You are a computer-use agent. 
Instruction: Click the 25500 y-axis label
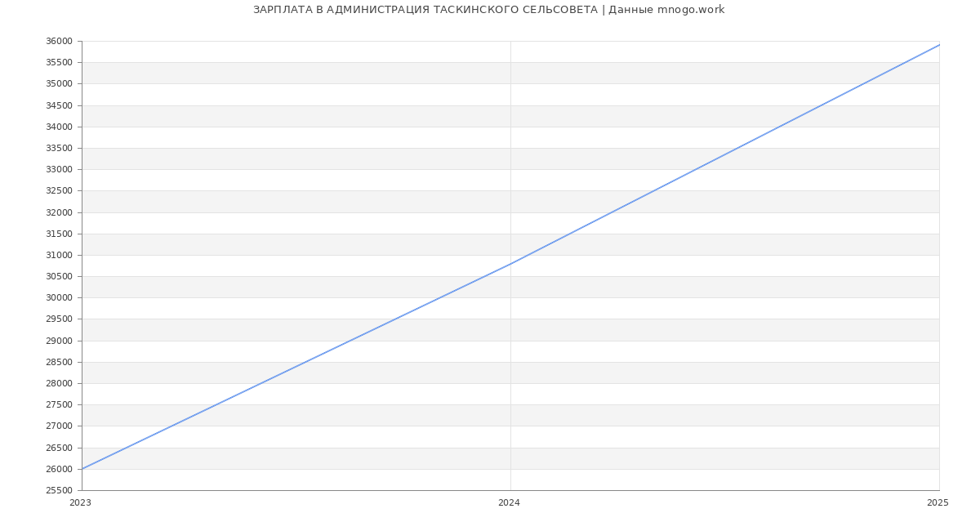pyautogui.click(x=58, y=490)
